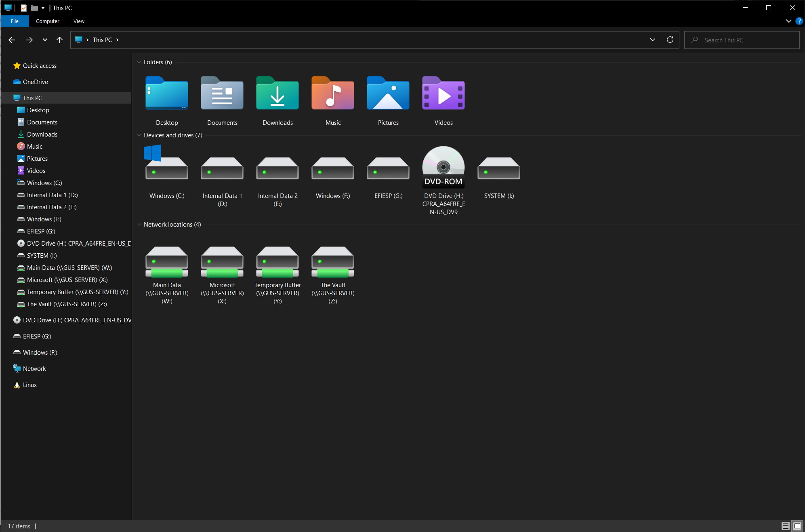This screenshot has height=532, width=805.
Task: Select Linux in the navigation pane
Action: tap(29, 385)
